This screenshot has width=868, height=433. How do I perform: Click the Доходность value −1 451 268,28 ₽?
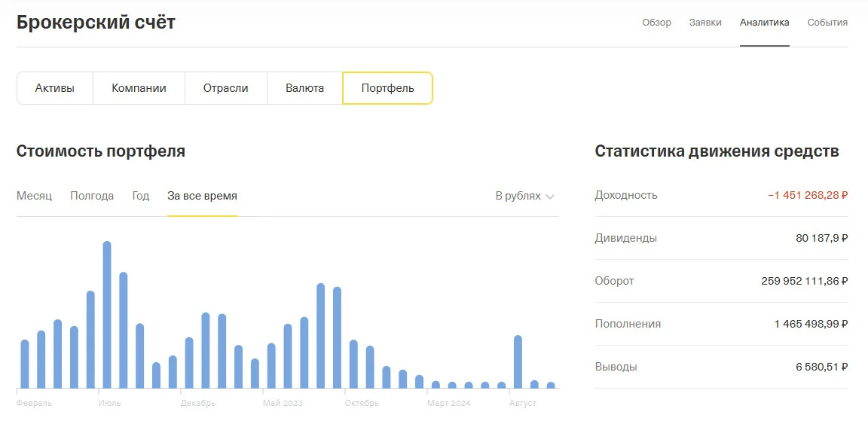click(x=808, y=195)
